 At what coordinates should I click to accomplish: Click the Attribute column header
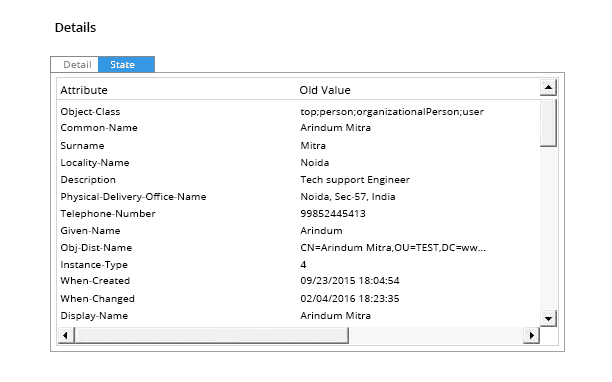tap(84, 90)
